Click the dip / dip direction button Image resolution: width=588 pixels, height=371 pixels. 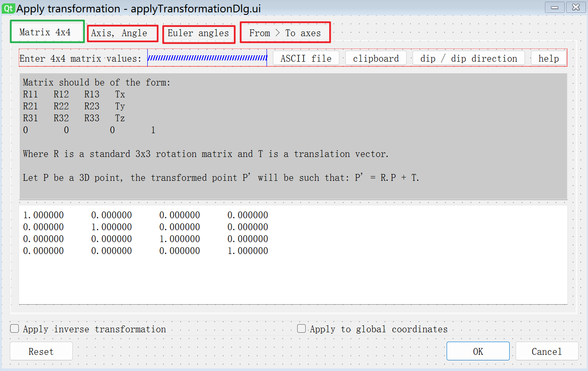coord(469,58)
